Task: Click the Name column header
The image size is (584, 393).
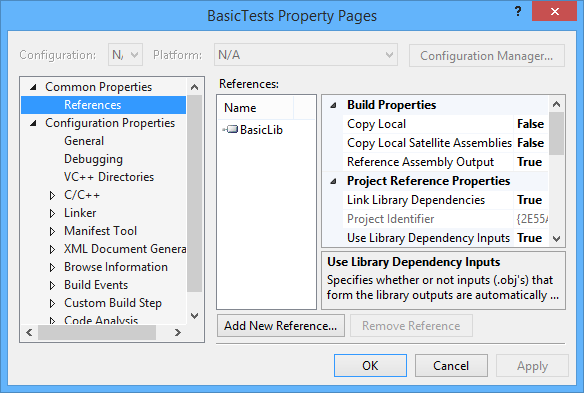Action: pyautogui.click(x=256, y=108)
